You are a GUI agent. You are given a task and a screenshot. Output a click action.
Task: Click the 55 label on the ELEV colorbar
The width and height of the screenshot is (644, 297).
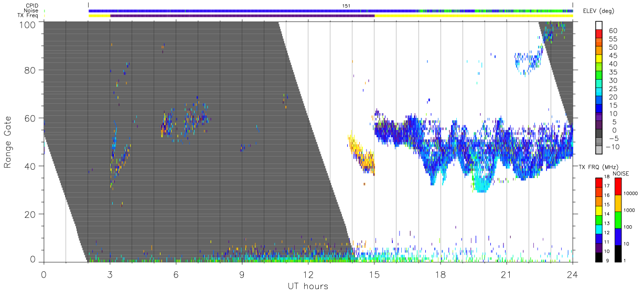(x=613, y=39)
